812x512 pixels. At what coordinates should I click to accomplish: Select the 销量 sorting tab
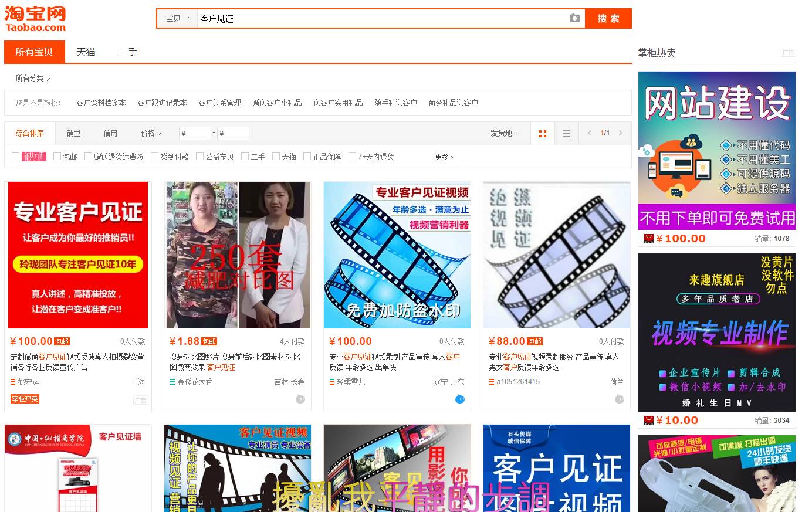(x=73, y=133)
